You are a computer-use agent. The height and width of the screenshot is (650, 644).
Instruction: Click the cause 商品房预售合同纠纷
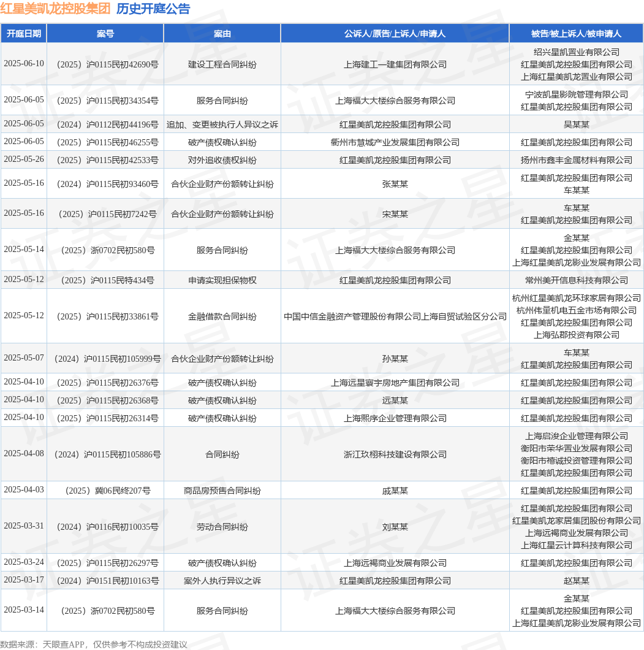tap(222, 491)
